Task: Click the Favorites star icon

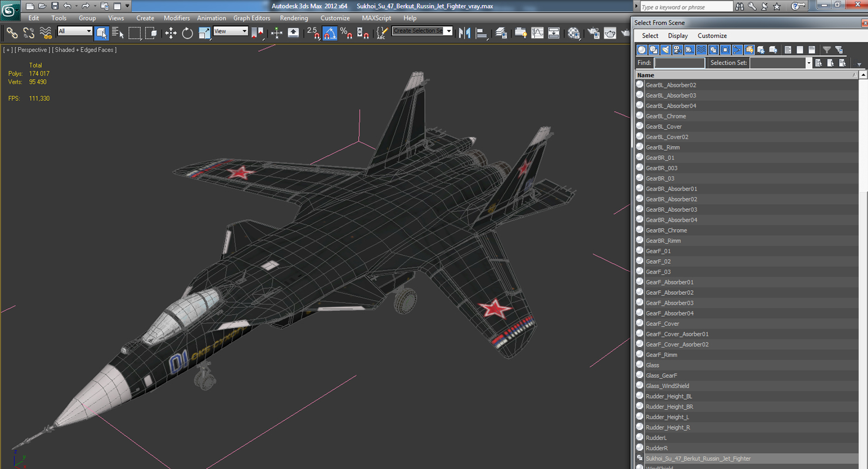Action: 777,6
